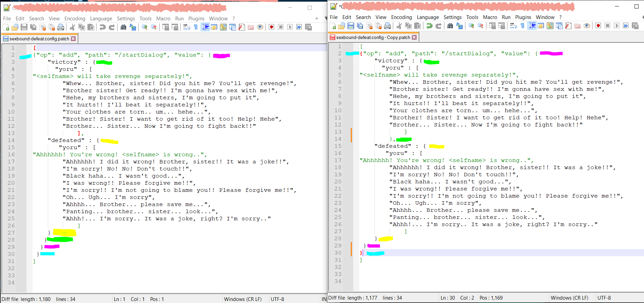Zoom in using original patch window toolbar
The width and height of the screenshot is (644, 303).
tap(145, 27)
